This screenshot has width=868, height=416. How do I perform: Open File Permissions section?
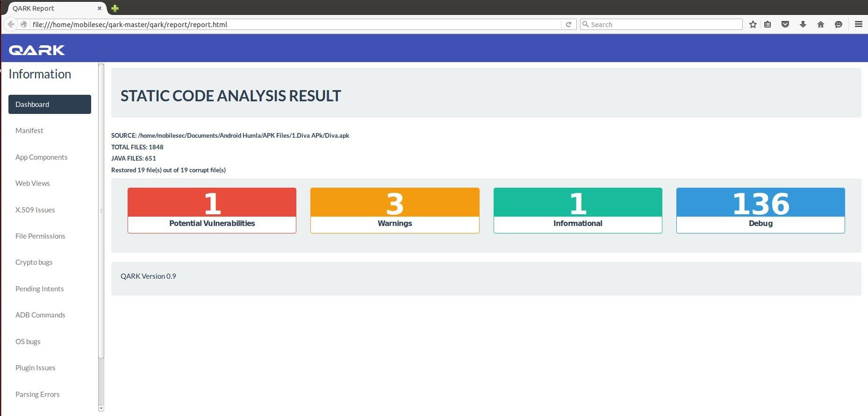pos(40,236)
